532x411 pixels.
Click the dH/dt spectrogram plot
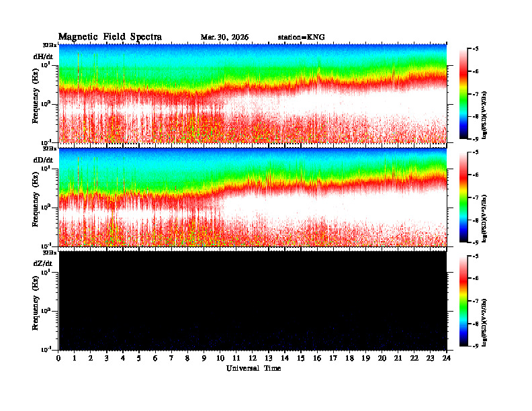pos(253,93)
